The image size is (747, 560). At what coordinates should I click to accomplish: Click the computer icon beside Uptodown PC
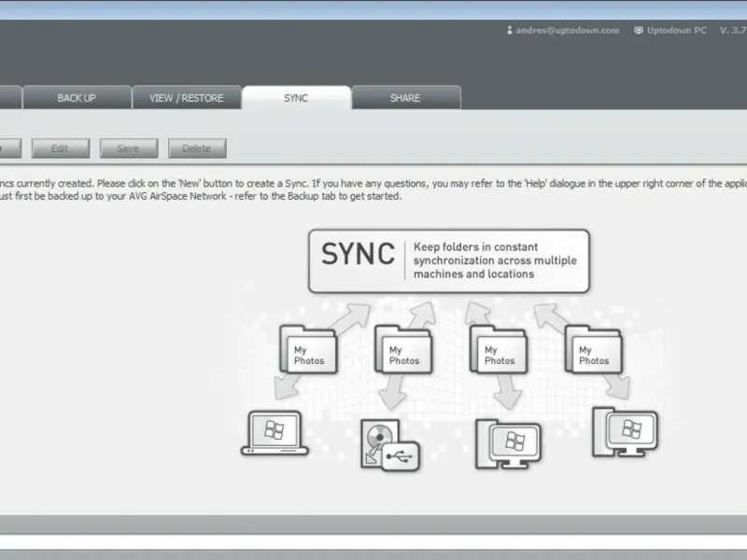638,30
